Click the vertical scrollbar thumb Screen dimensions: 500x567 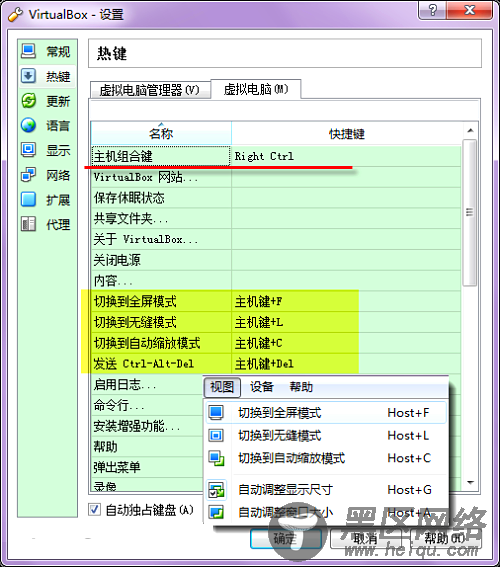point(470,213)
